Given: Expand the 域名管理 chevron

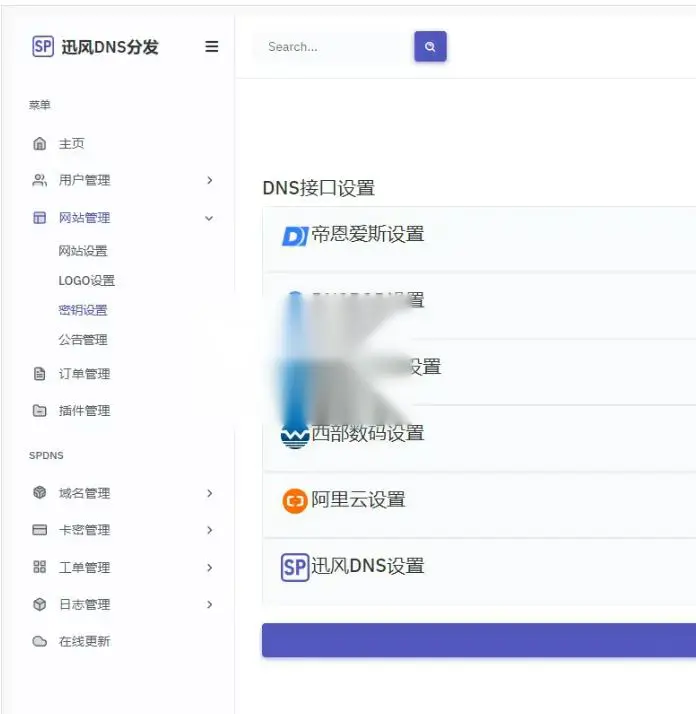Looking at the screenshot, I should coord(210,493).
